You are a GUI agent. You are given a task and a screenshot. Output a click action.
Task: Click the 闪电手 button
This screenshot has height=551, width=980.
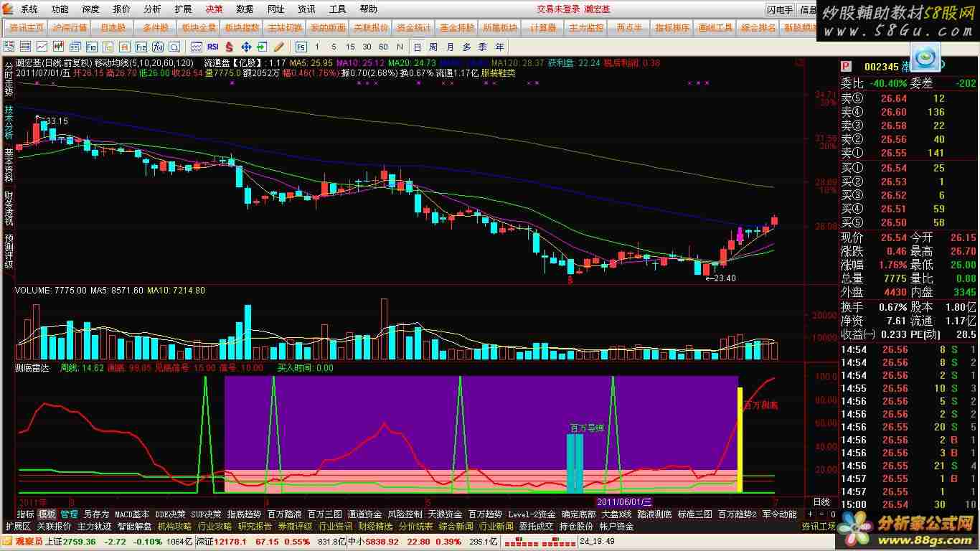coord(780,9)
